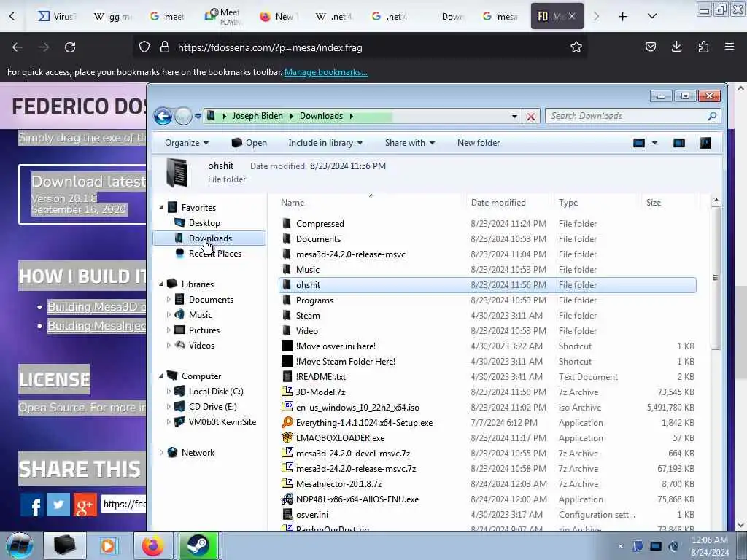
Task: Select Recent Places under Favorites
Action: click(x=215, y=254)
